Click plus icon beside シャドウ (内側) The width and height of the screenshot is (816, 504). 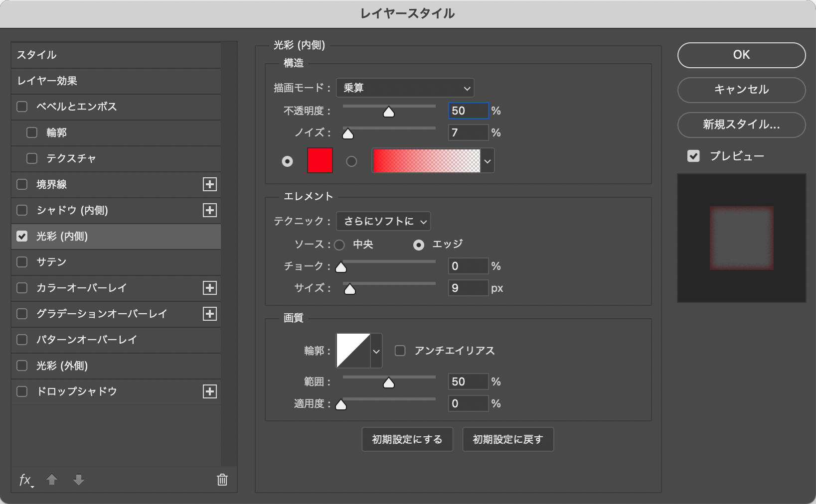click(210, 210)
